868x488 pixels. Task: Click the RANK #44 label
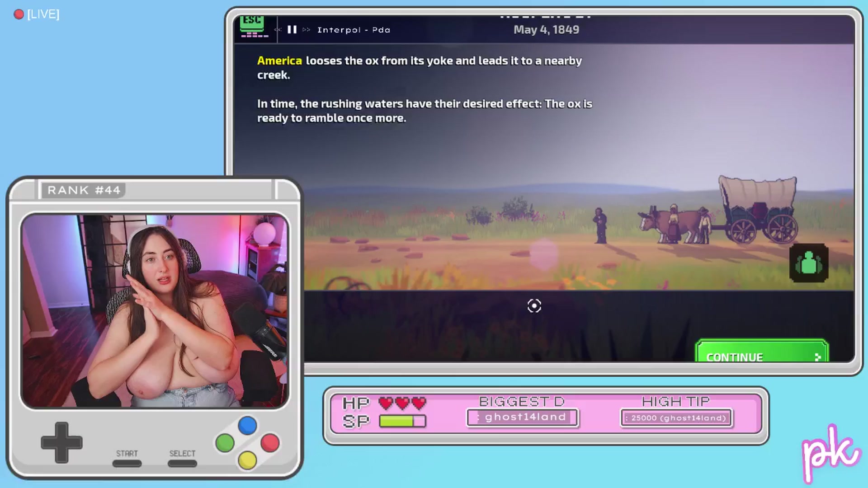click(x=84, y=190)
